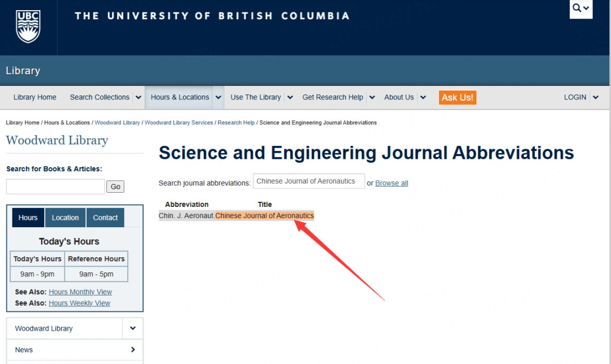Click the UBC crest logo
This screenshot has height=364, width=611.
[28, 26]
